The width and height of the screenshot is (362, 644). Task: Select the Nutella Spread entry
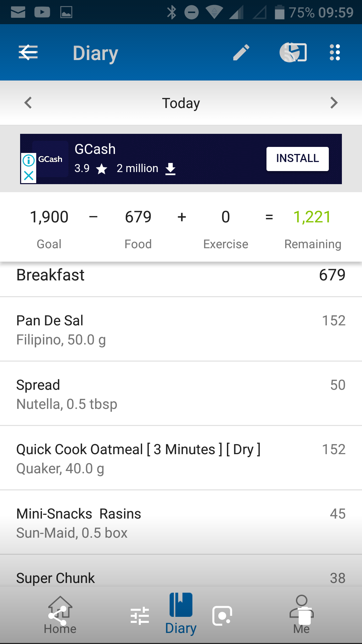click(x=181, y=394)
